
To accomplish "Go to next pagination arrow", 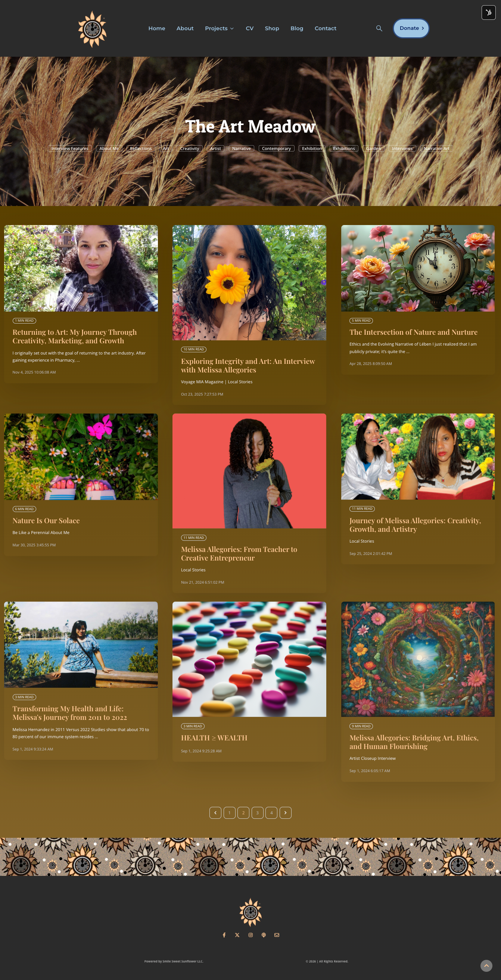I will 286,812.
